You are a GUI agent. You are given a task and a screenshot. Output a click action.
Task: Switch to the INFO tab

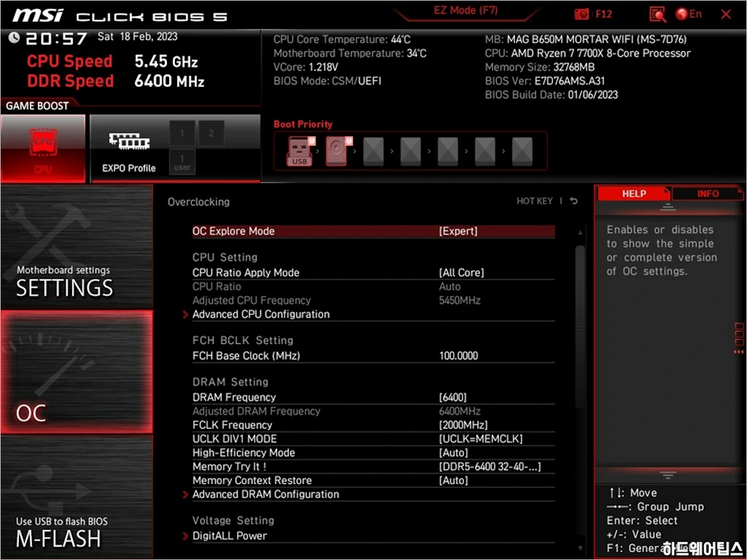coord(708,193)
